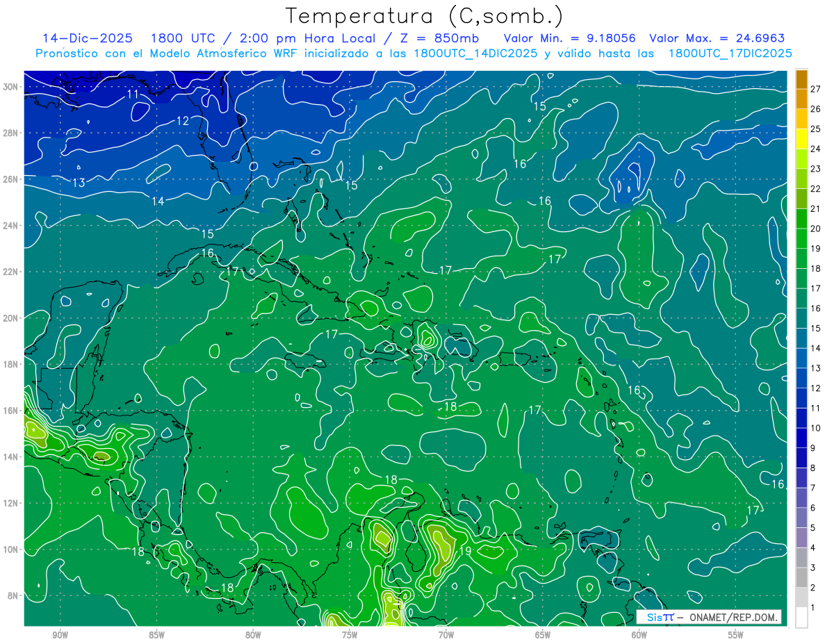Image resolution: width=834 pixels, height=644 pixels.
Task: Pick the green legend swatch between 19 and 20
Action: coord(801,238)
